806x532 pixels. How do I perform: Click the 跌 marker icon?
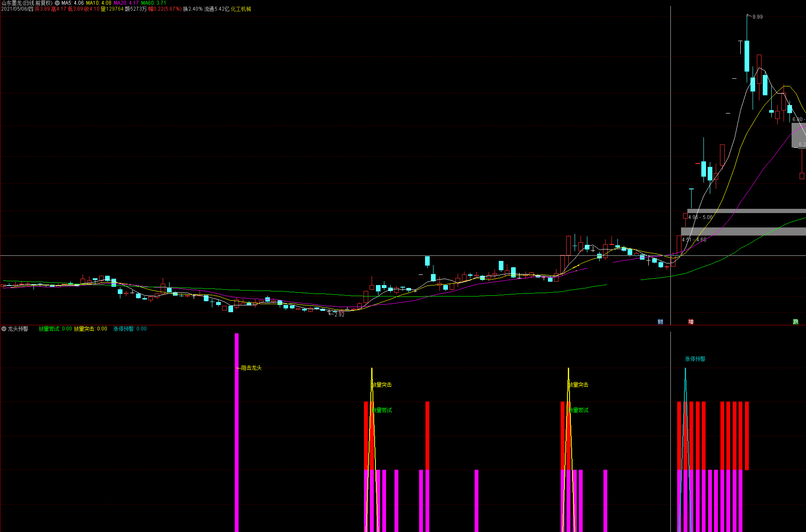pyautogui.click(x=795, y=322)
